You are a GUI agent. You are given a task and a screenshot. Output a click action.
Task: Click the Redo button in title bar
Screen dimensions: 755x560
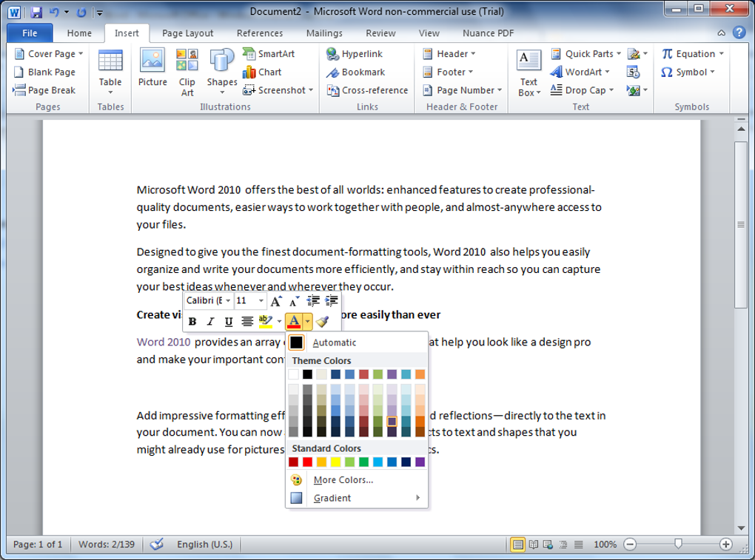pos(81,12)
